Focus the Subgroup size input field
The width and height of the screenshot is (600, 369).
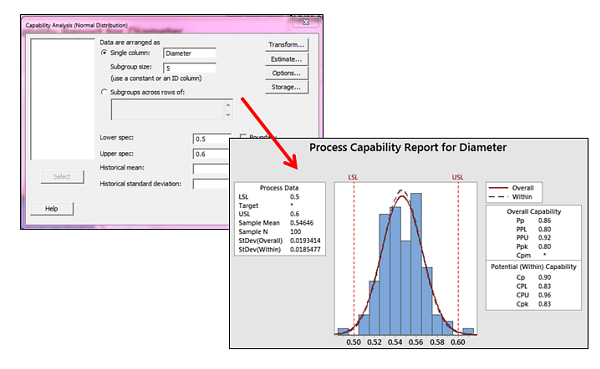click(189, 68)
